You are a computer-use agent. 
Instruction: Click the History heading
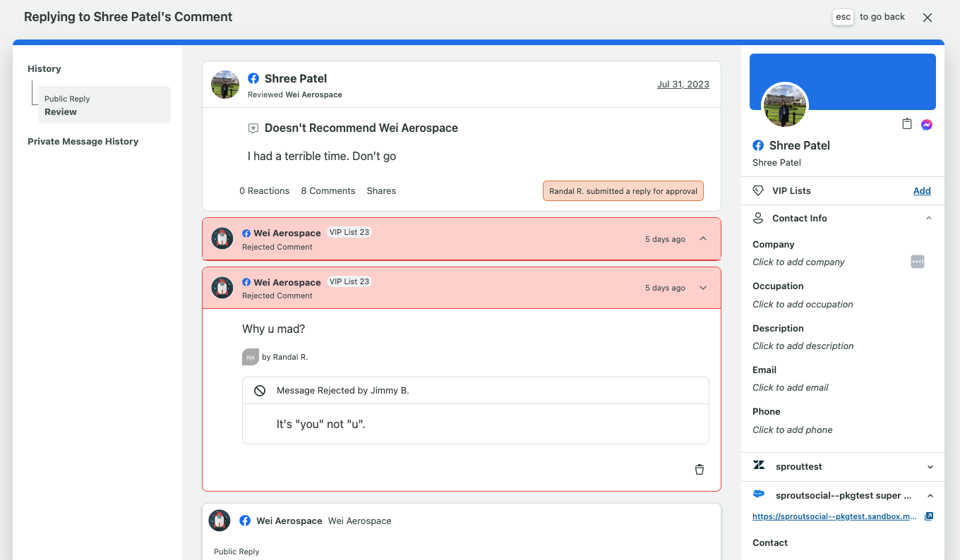click(x=44, y=68)
